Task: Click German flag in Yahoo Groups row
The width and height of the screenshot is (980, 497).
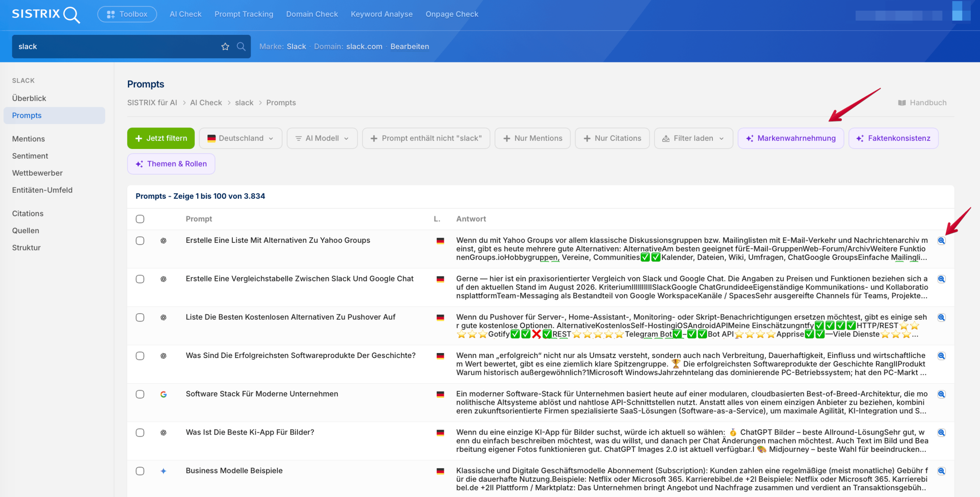Action: tap(440, 240)
